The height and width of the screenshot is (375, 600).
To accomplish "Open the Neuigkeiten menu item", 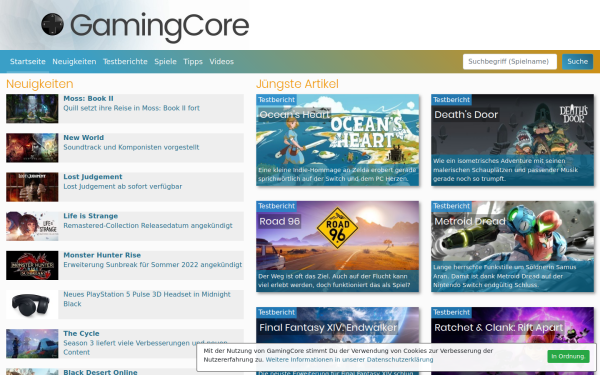I will [x=74, y=62].
